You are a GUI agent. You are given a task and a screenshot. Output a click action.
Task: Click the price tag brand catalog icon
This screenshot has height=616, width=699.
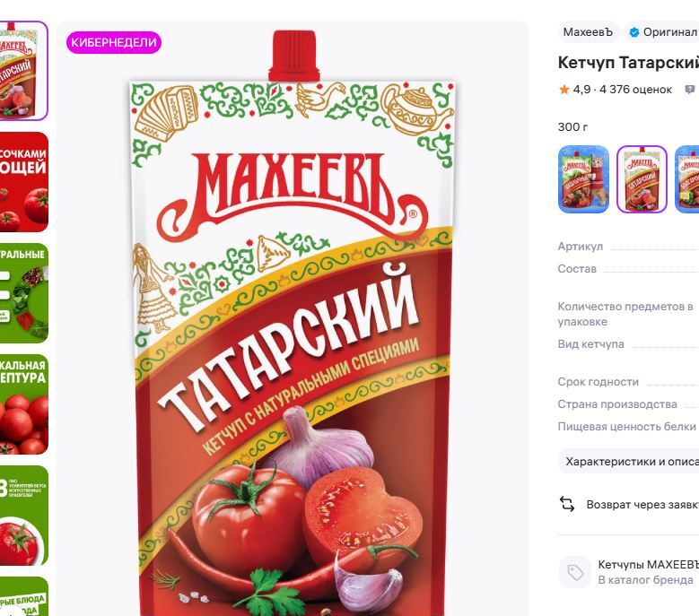click(x=574, y=572)
